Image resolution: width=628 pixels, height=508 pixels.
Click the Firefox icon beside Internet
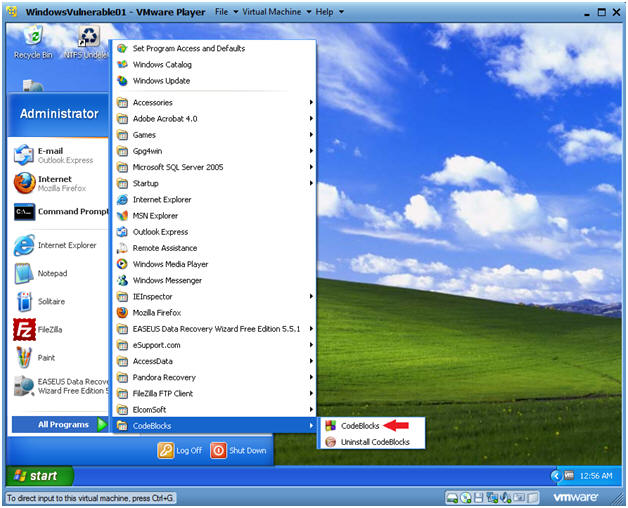pyautogui.click(x=24, y=183)
